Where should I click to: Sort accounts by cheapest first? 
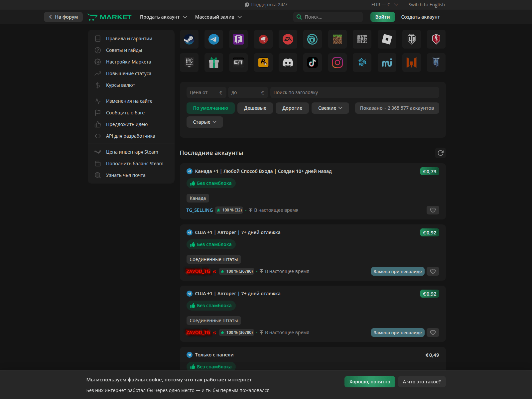(x=255, y=108)
